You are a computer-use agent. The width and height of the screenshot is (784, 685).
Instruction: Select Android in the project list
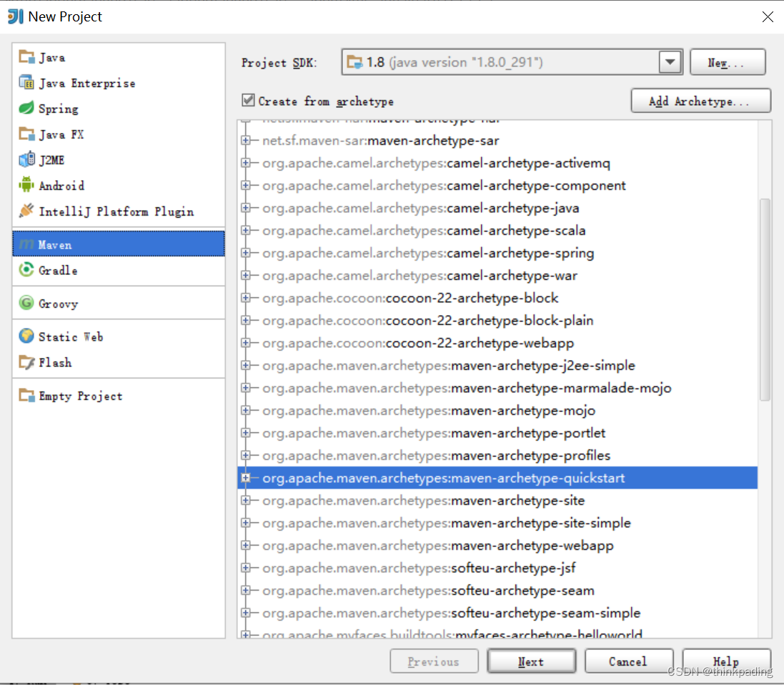pos(119,186)
